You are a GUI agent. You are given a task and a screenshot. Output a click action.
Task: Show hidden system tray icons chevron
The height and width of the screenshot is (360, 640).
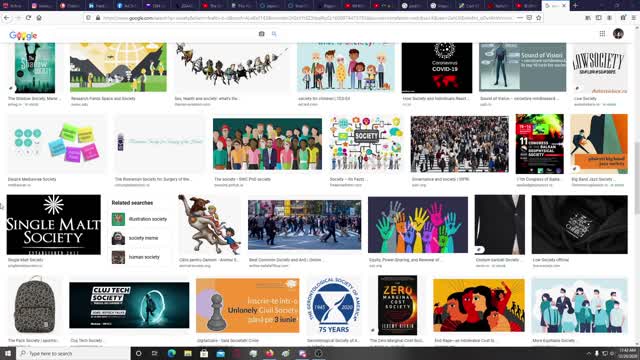pos(588,353)
